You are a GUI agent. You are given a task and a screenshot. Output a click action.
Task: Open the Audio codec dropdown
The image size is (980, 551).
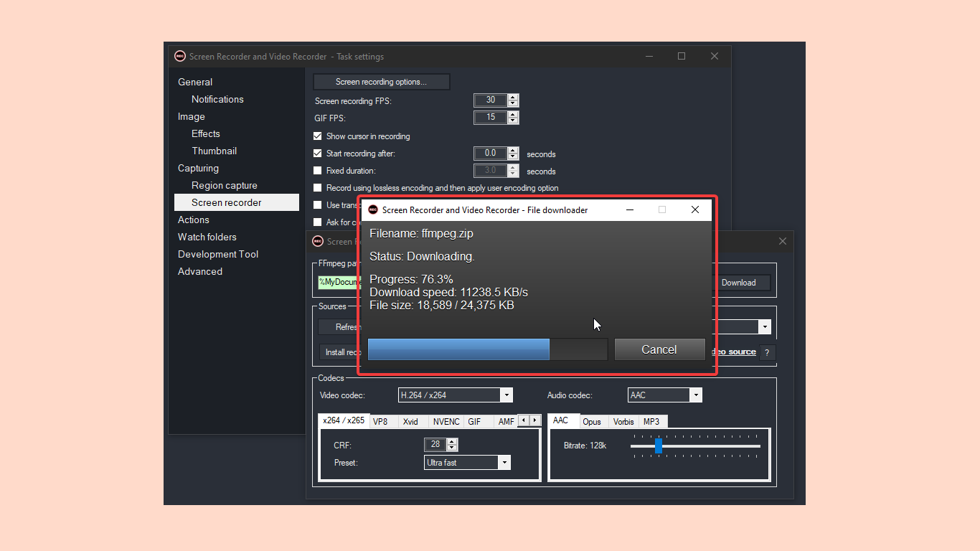695,395
